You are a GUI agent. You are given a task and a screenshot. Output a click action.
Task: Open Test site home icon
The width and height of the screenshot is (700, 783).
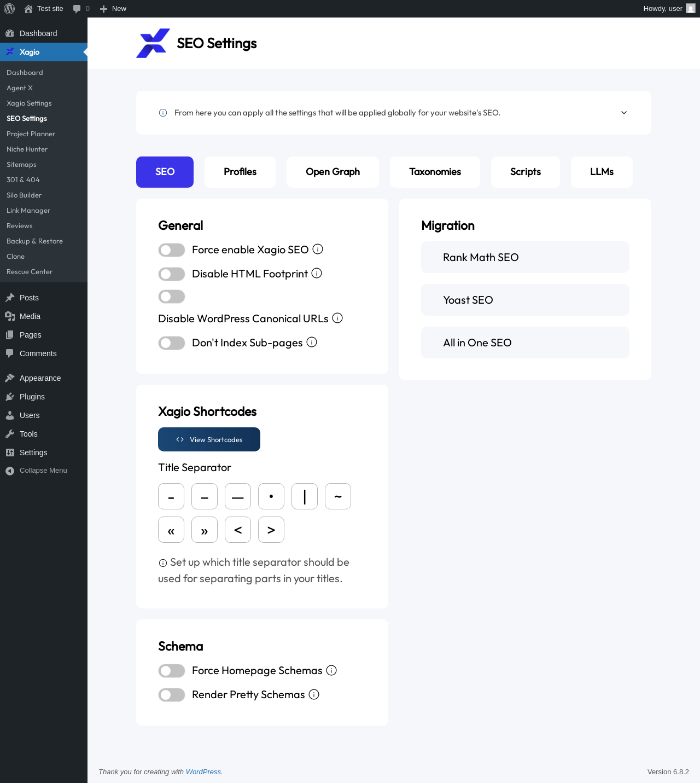click(x=28, y=9)
